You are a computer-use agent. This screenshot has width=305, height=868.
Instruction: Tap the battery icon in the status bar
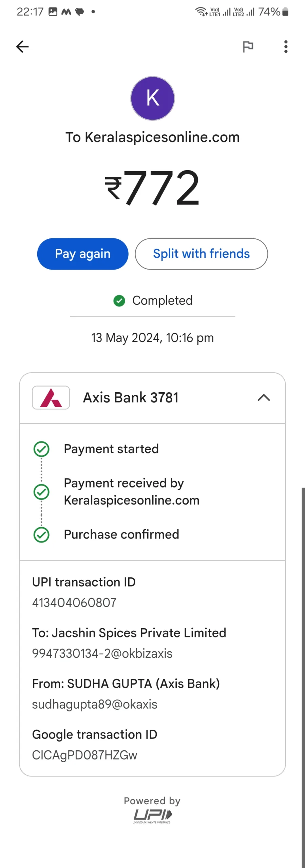286,12
